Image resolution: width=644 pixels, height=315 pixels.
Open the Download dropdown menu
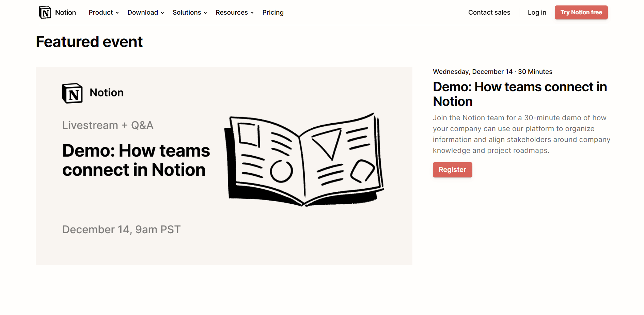146,13
